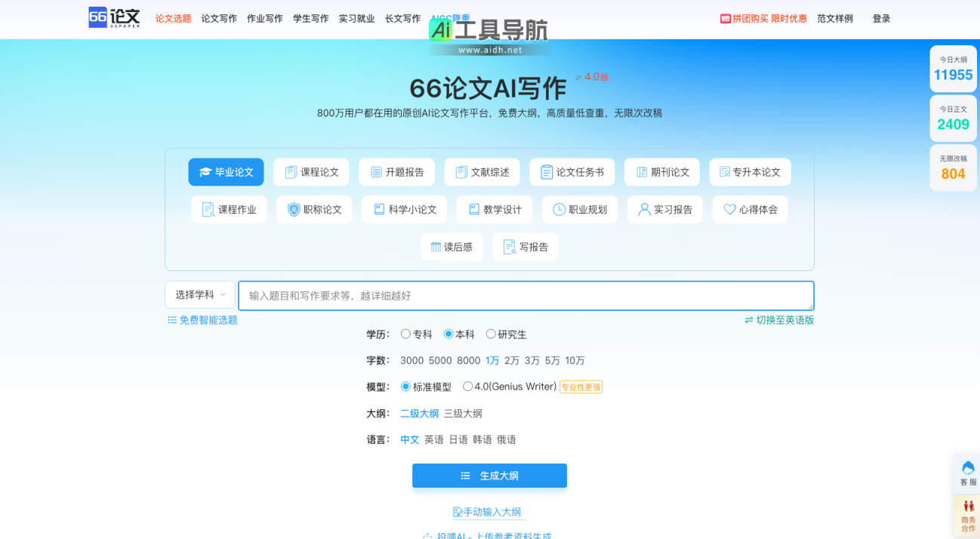Click the 生成大纲 button
The width and height of the screenshot is (980, 539).
pos(489,476)
